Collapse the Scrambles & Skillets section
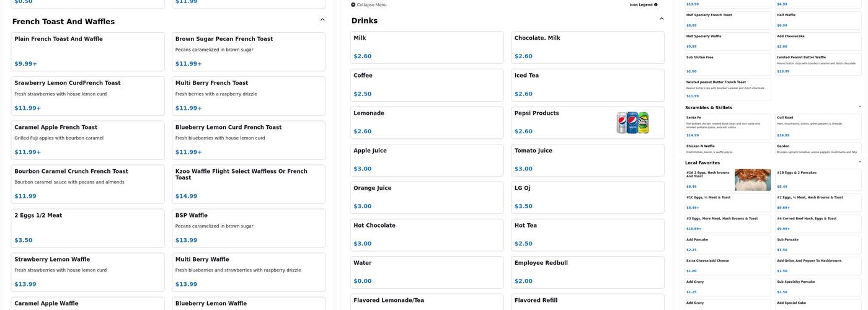868x310 pixels. pyautogui.click(x=860, y=107)
